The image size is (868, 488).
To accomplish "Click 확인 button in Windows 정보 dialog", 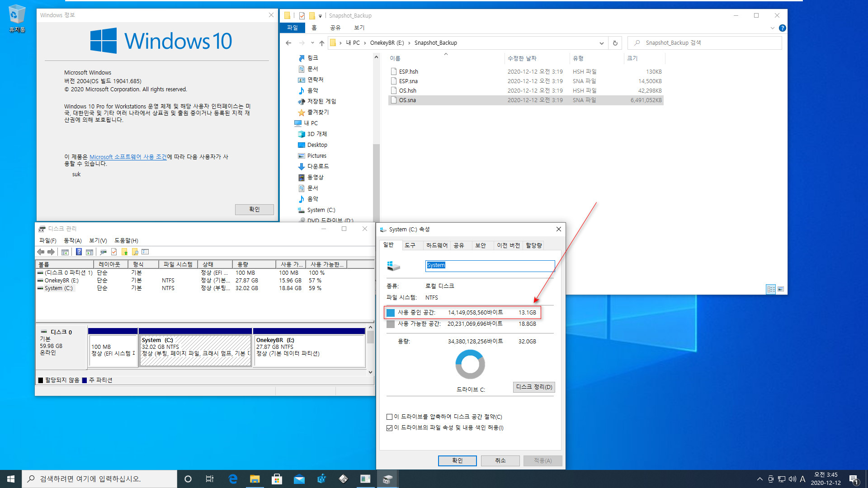I will point(254,209).
